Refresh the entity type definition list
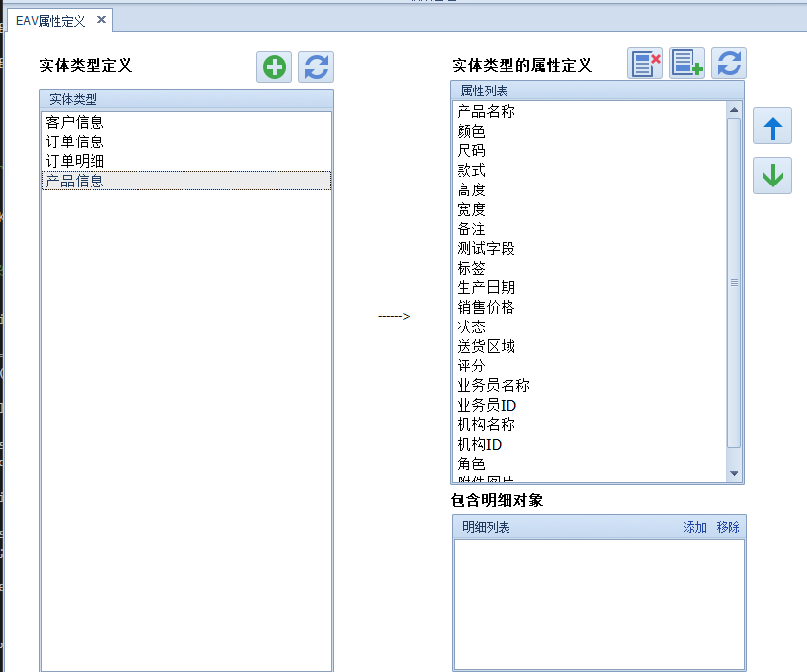 [x=316, y=67]
